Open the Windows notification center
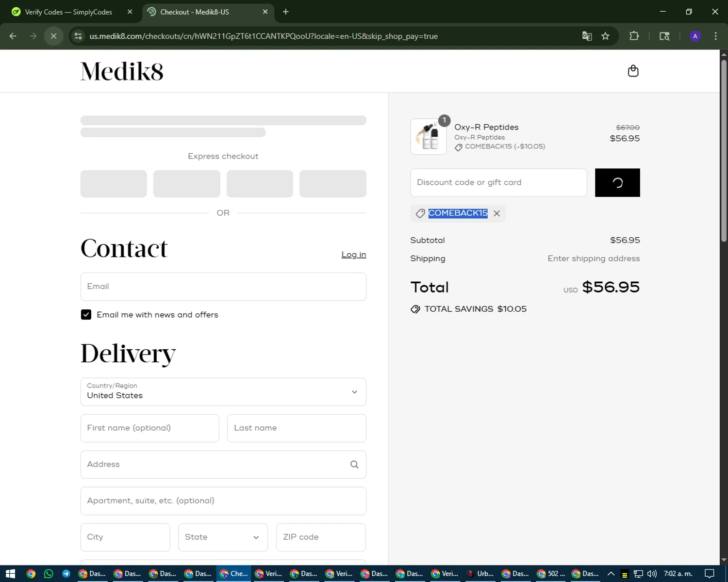Viewport: 728px width, 582px height. (710, 574)
